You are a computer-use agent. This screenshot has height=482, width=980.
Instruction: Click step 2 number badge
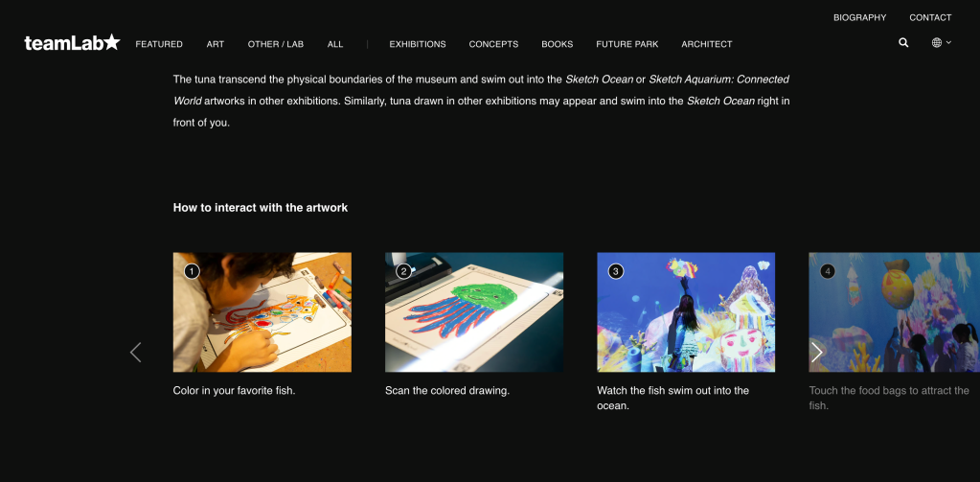coord(403,271)
